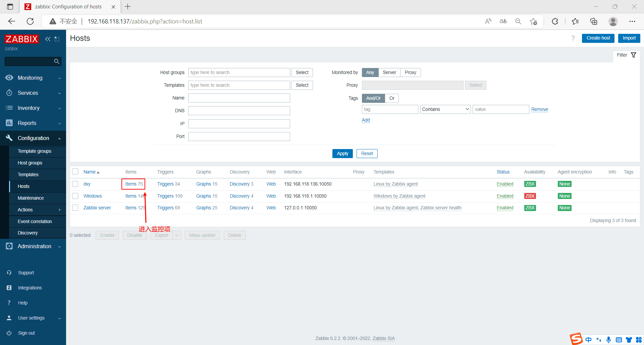Expand the User settings menu
Image resolution: width=644 pixels, height=345 pixels.
33,318
